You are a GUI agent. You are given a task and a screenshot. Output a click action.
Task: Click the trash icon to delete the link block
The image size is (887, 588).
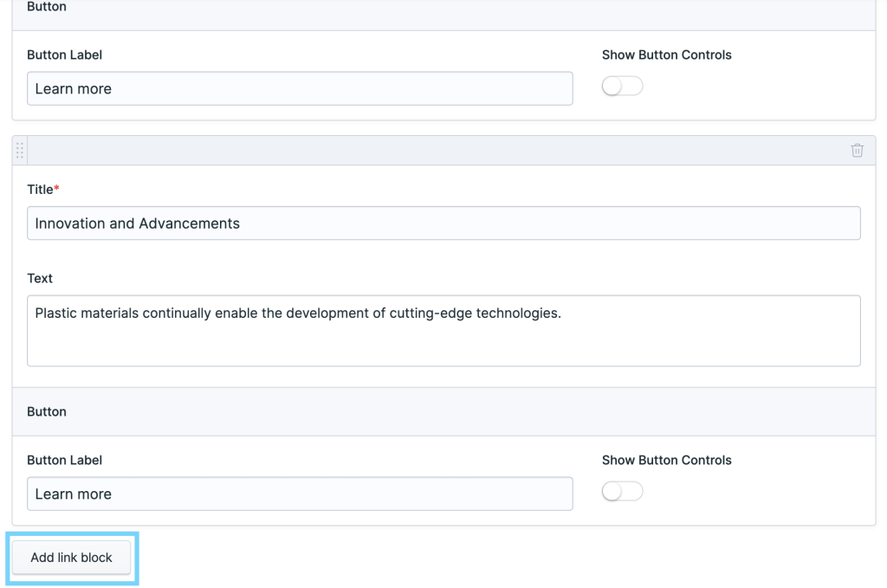click(x=857, y=150)
